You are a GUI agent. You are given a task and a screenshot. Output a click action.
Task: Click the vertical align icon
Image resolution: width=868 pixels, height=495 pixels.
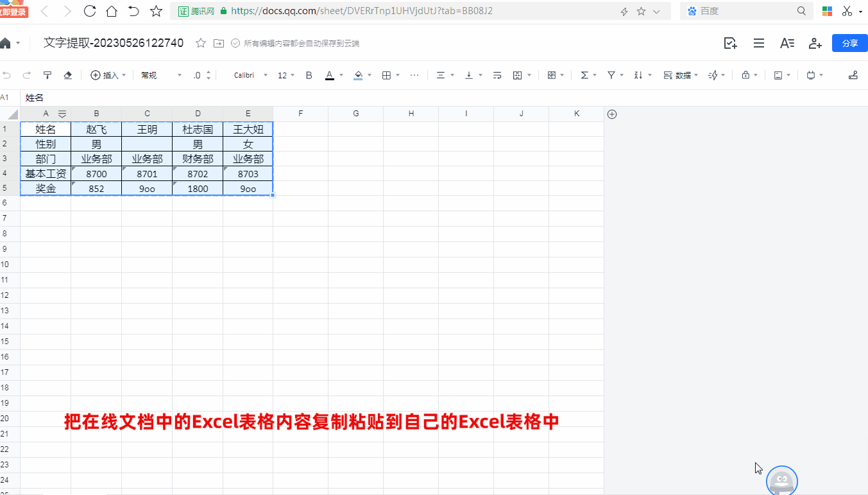click(469, 75)
